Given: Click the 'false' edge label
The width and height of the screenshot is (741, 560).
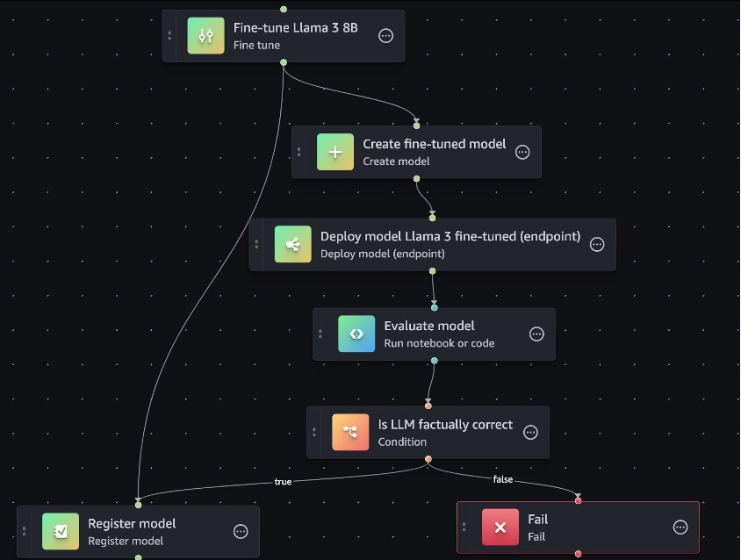Looking at the screenshot, I should pyautogui.click(x=503, y=479).
